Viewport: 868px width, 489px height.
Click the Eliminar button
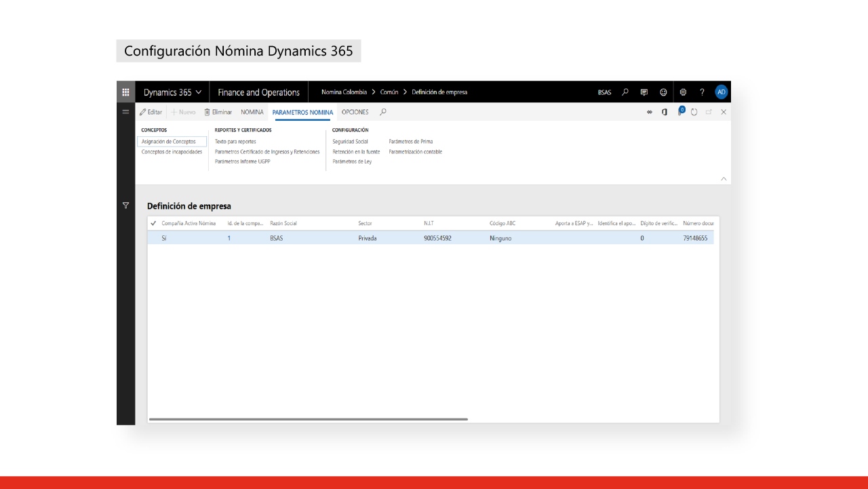tap(218, 112)
